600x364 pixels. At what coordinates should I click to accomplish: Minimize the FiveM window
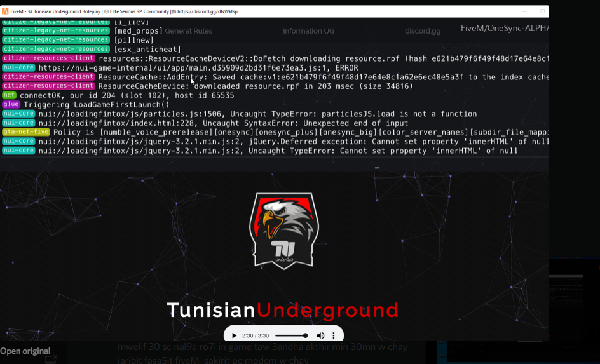(524, 11)
